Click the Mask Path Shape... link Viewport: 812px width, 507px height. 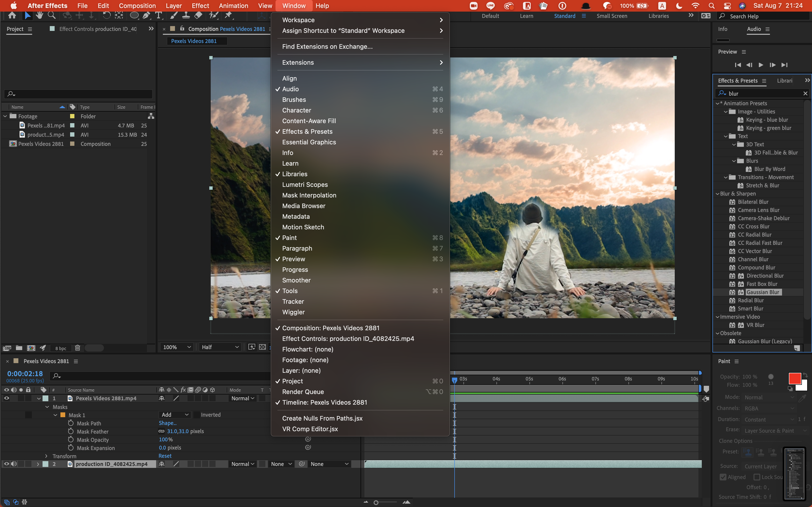point(167,423)
